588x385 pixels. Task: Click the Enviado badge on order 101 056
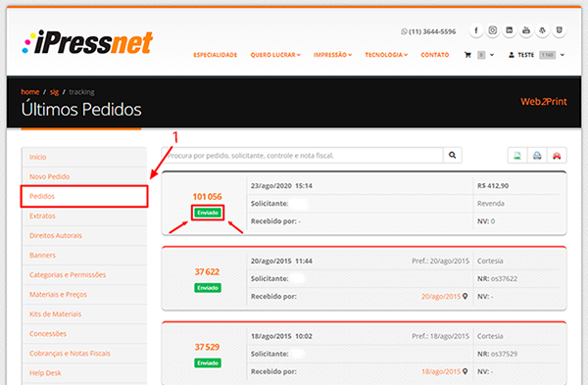pos(208,213)
